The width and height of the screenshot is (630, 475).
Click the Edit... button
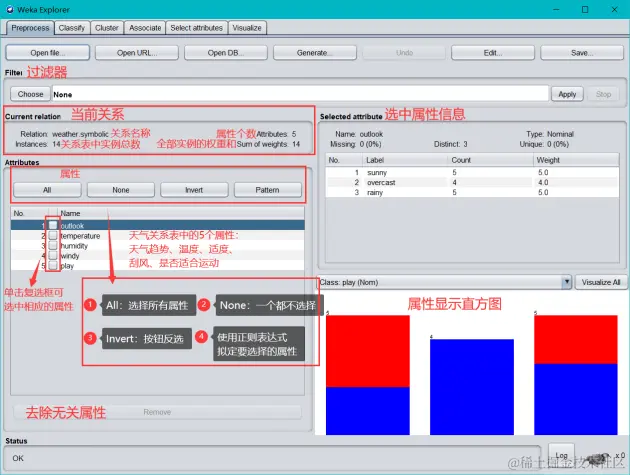point(493,53)
